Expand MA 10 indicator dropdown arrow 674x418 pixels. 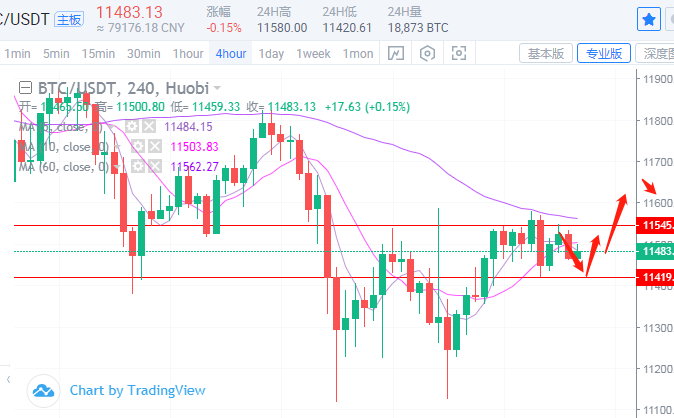pyautogui.click(x=116, y=146)
